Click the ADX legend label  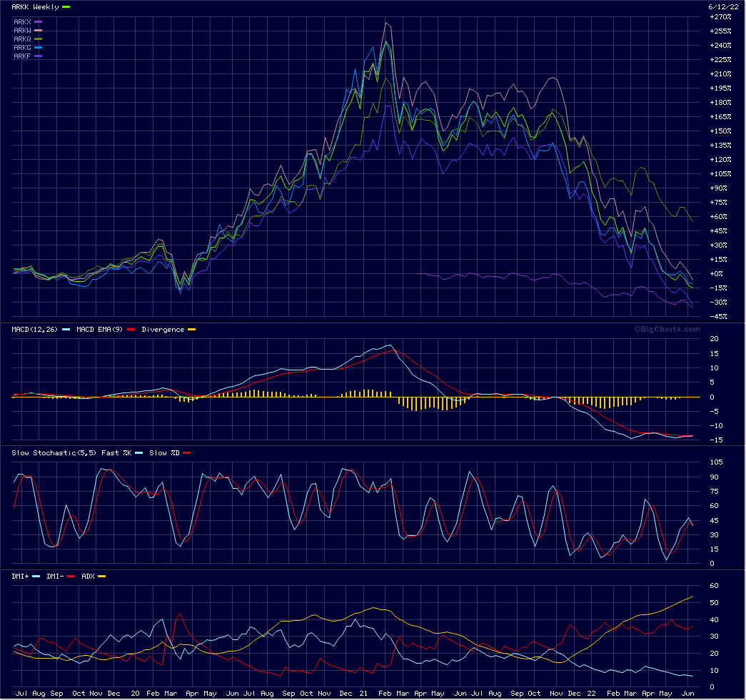tap(88, 577)
